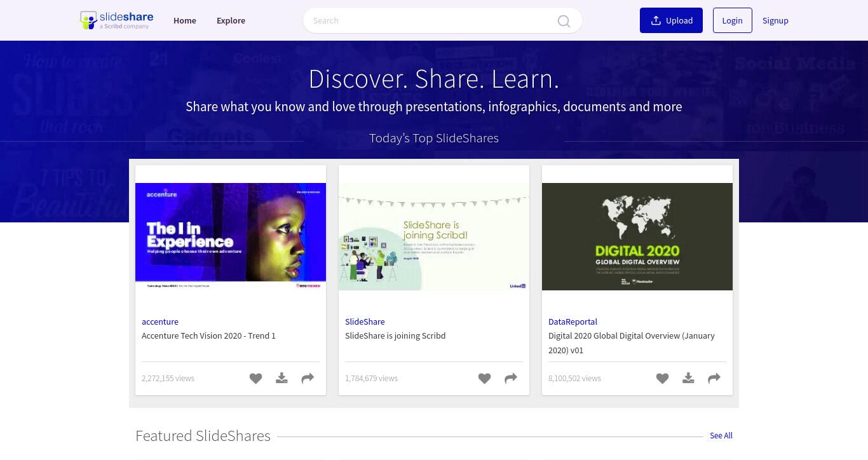The height and width of the screenshot is (460, 868).
Task: Click the Upload button
Action: tap(671, 20)
